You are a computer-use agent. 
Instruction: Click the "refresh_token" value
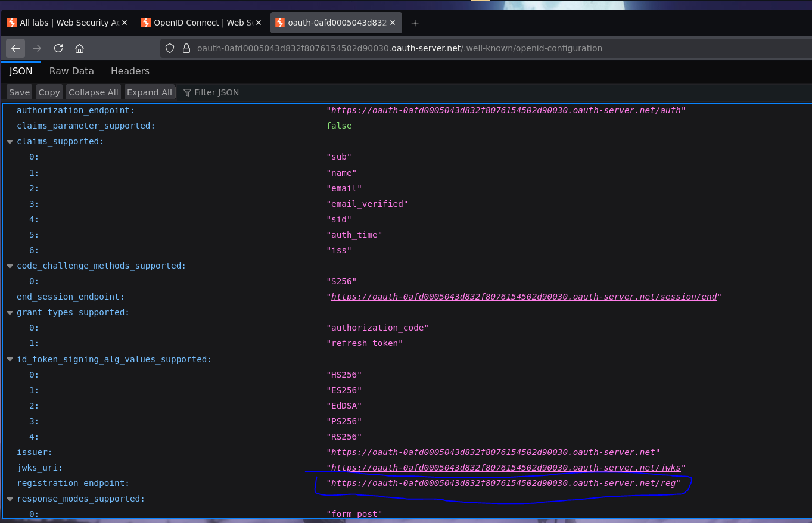pos(365,343)
